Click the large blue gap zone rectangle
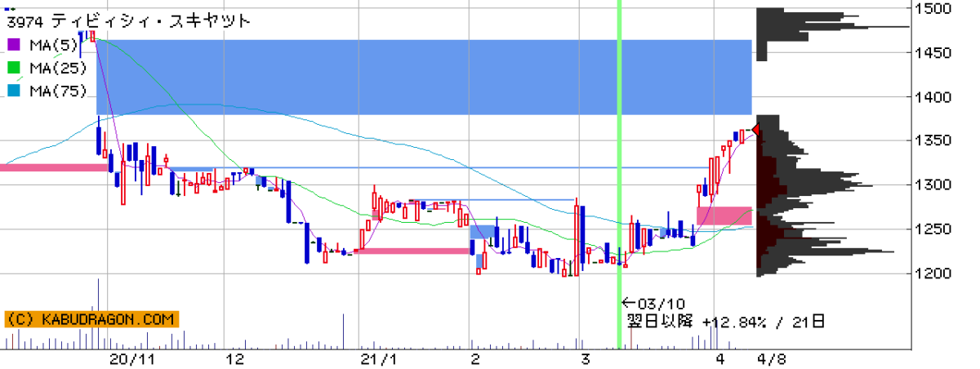Screen dimensions: 980x369 click(424, 77)
